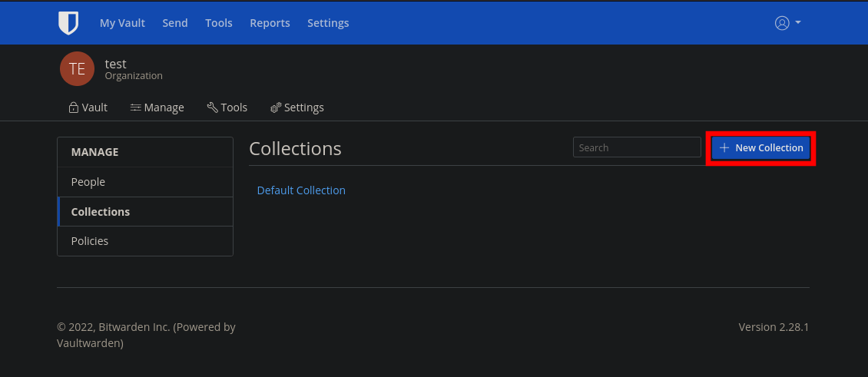Select the Manage tab sliders icon
The height and width of the screenshot is (377, 868).
[x=136, y=107]
